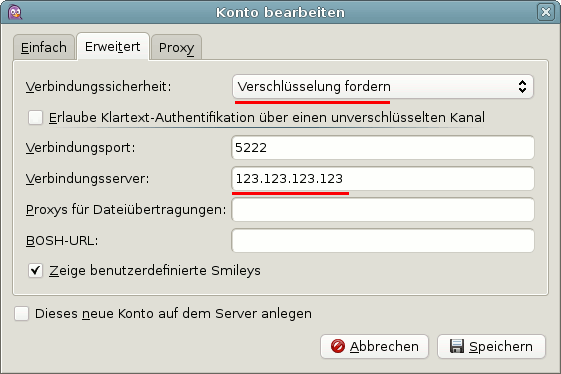The width and height of the screenshot is (561, 374).
Task: Click the Verbindungsserver field with 123.123.123.123
Action: [383, 178]
